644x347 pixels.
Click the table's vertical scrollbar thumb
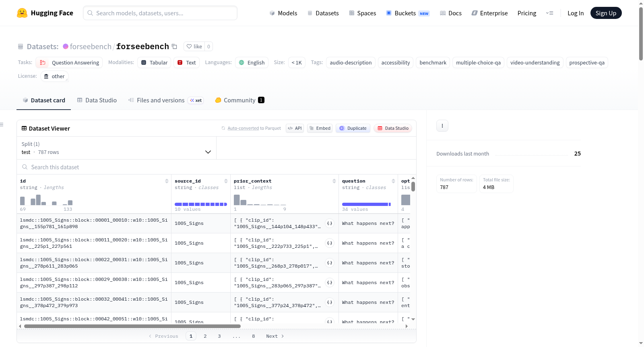413,187
